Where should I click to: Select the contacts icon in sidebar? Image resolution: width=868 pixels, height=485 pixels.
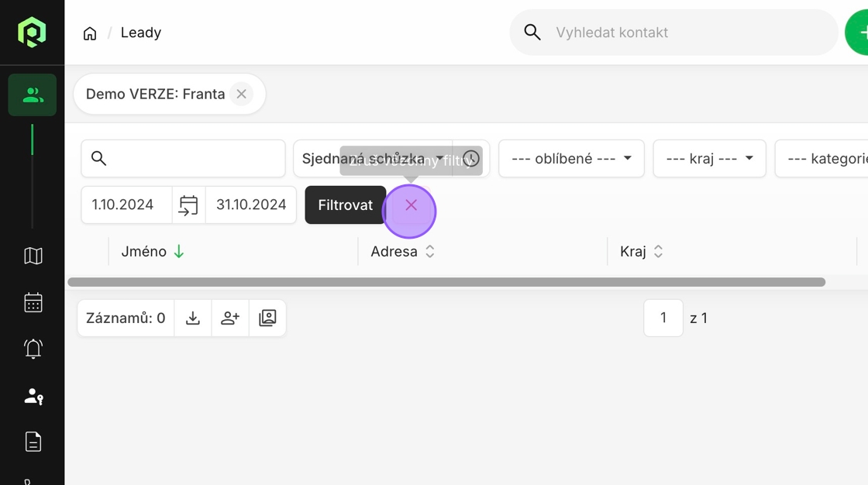[x=33, y=95]
